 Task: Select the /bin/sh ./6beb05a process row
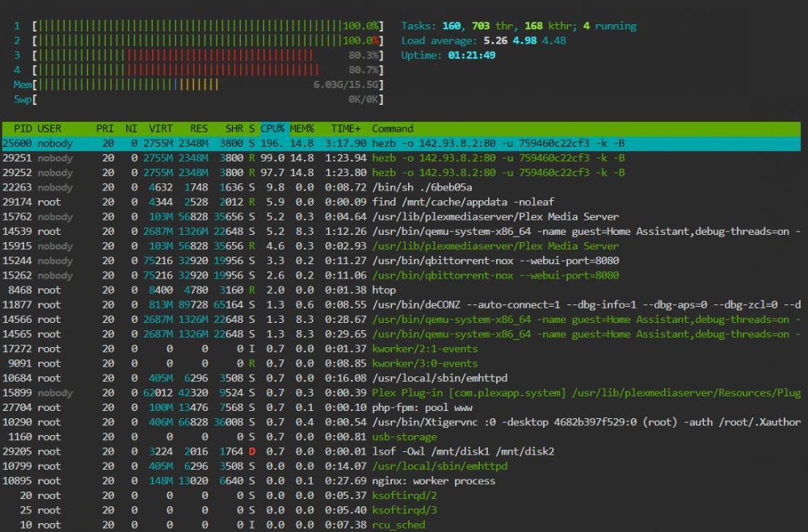(x=402, y=187)
